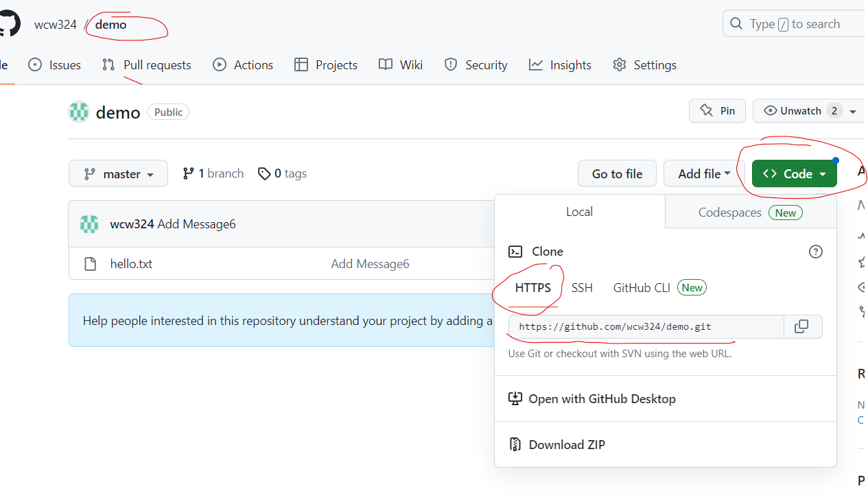The image size is (868, 495).
Task: Switch to the Actions tab
Action: point(243,64)
